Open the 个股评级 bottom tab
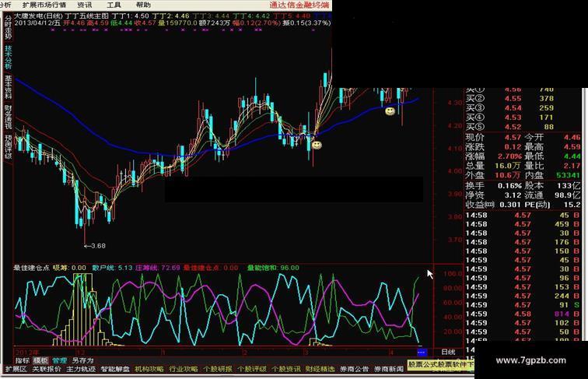This screenshot has width=588, height=379. [252, 369]
